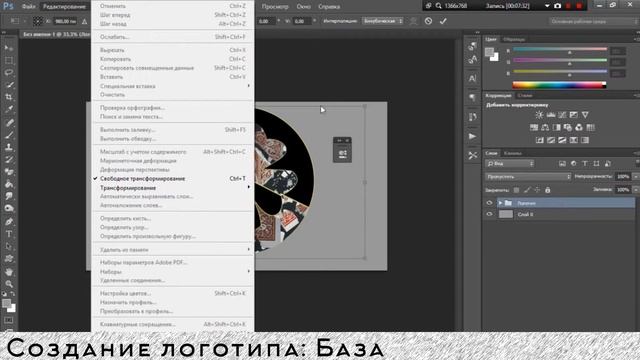Expand the Специальная вставка submenu
The image size is (640, 360).
173,86
